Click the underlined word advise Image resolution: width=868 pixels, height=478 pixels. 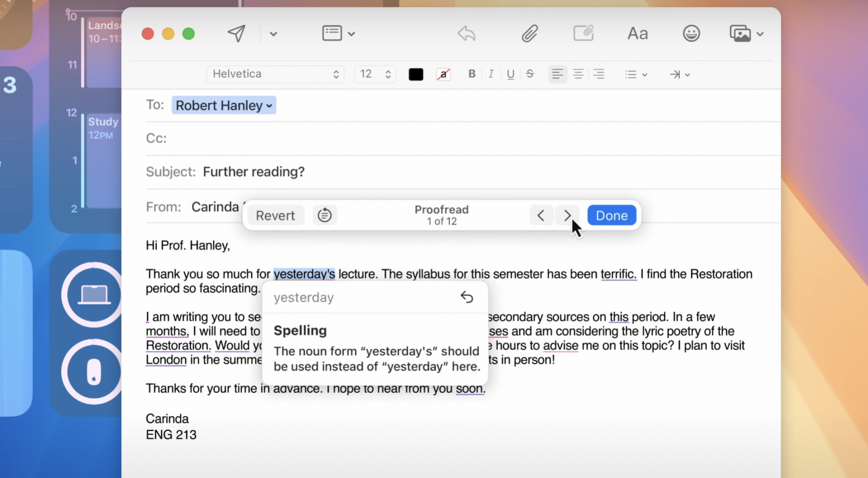point(561,346)
